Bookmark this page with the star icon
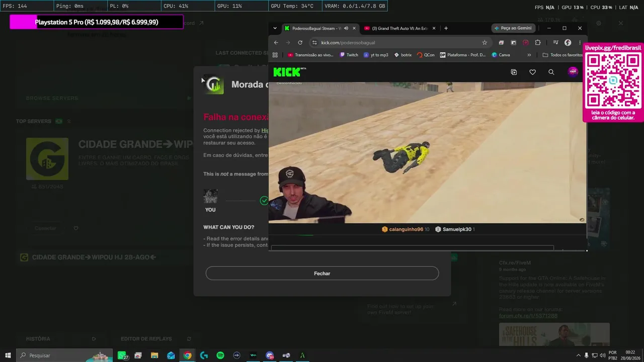 [485, 43]
